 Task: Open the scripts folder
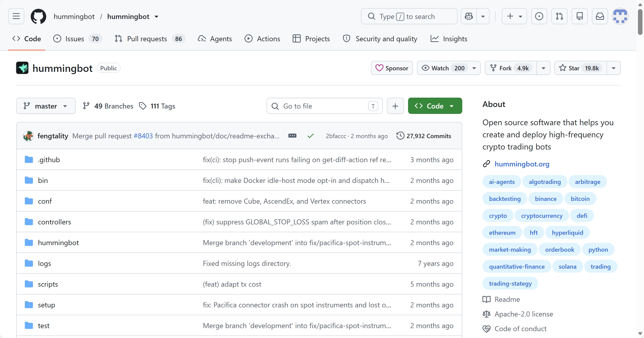48,284
